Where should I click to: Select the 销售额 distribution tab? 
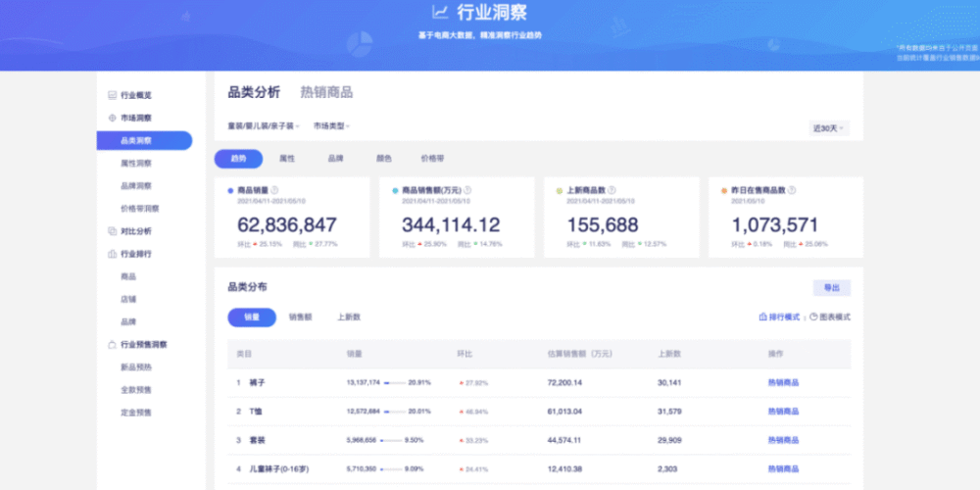(x=300, y=318)
